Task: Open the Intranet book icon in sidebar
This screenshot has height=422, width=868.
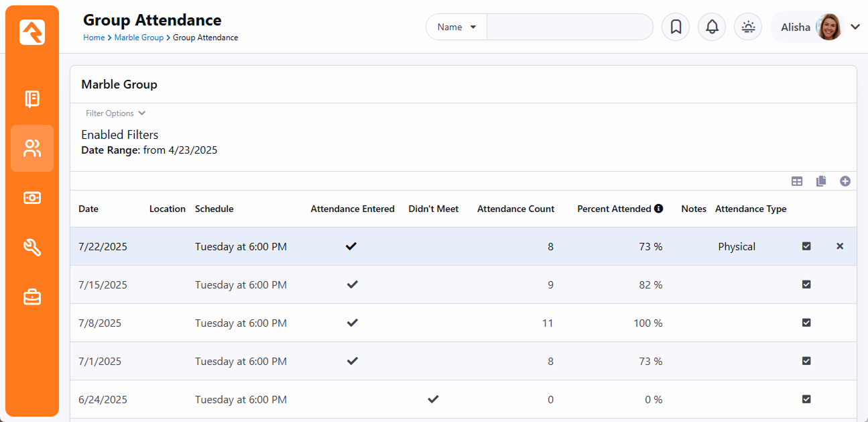Action: tap(32, 99)
